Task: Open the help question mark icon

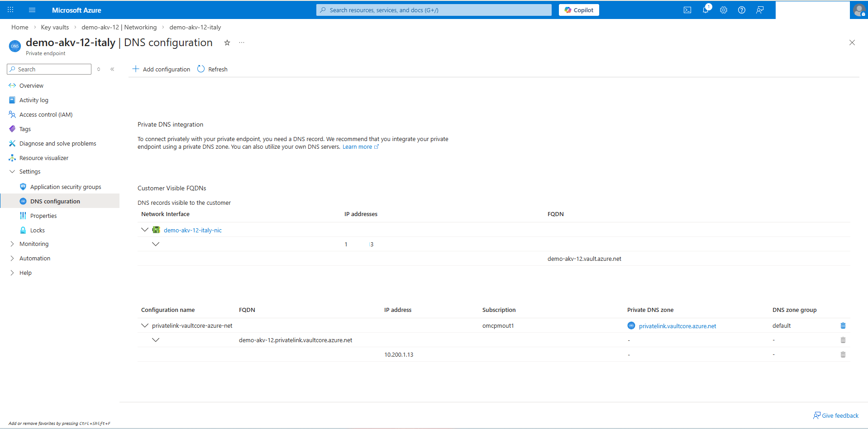Action: pyautogui.click(x=741, y=10)
